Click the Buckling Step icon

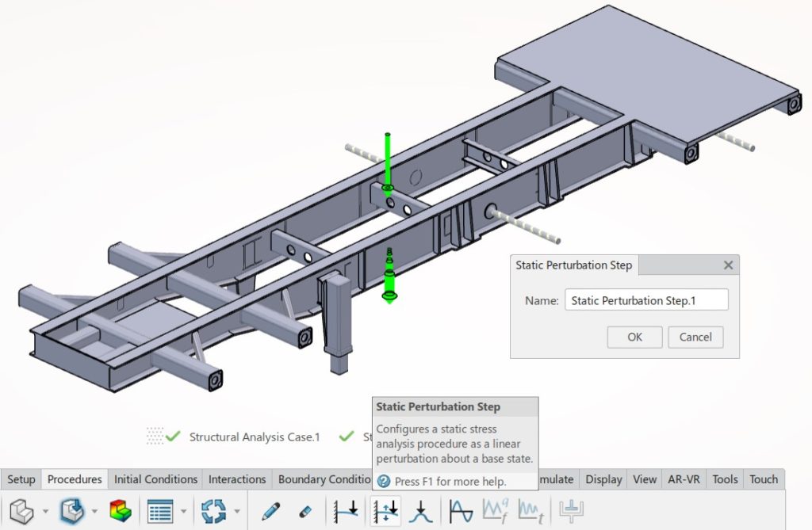tap(420, 511)
